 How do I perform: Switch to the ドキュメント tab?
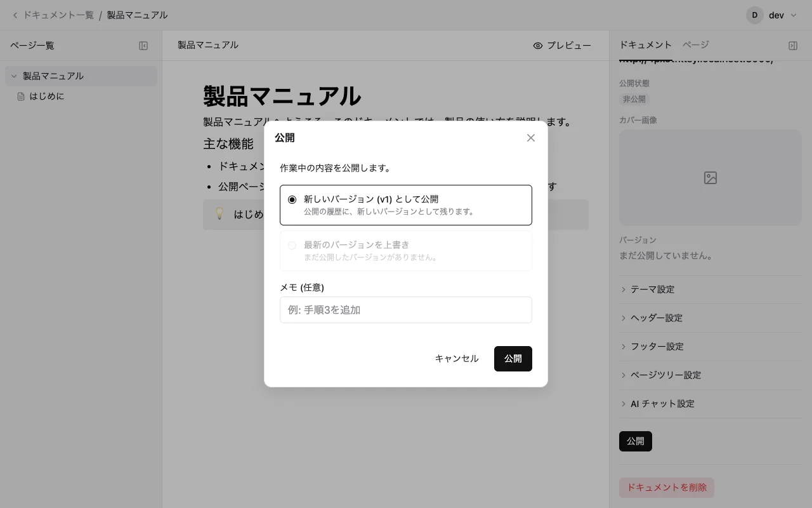coord(645,45)
